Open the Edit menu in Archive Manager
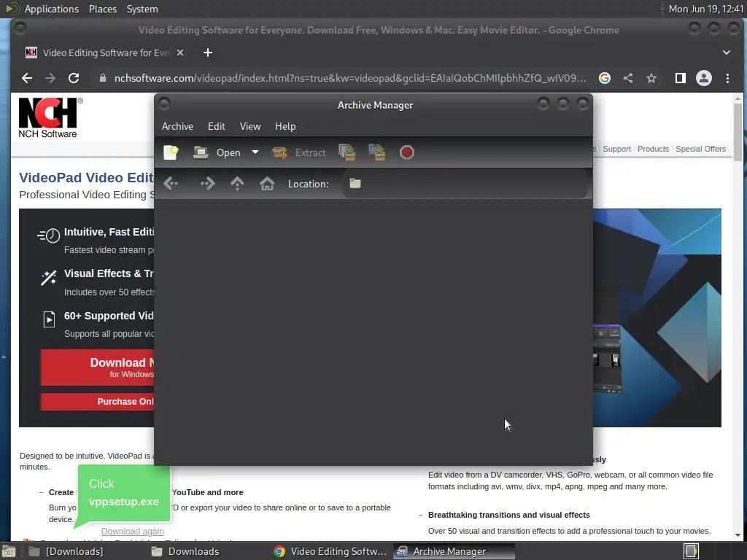Viewport: 747px width, 560px height. pyautogui.click(x=216, y=126)
